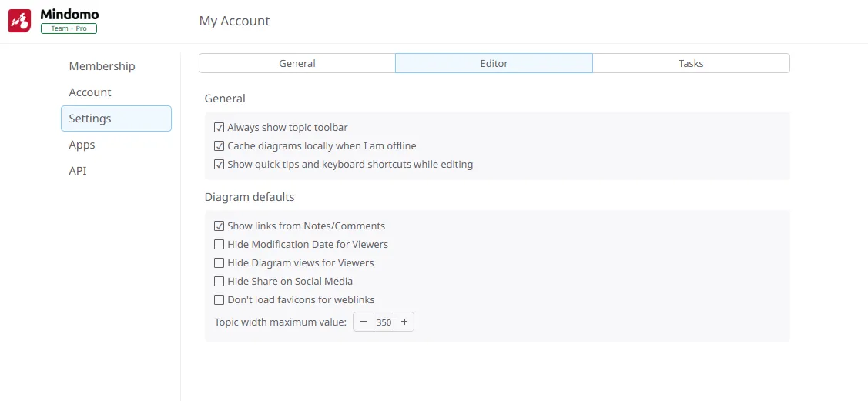Enable Hide Share on Social Media
The image size is (868, 401).
[220, 282]
